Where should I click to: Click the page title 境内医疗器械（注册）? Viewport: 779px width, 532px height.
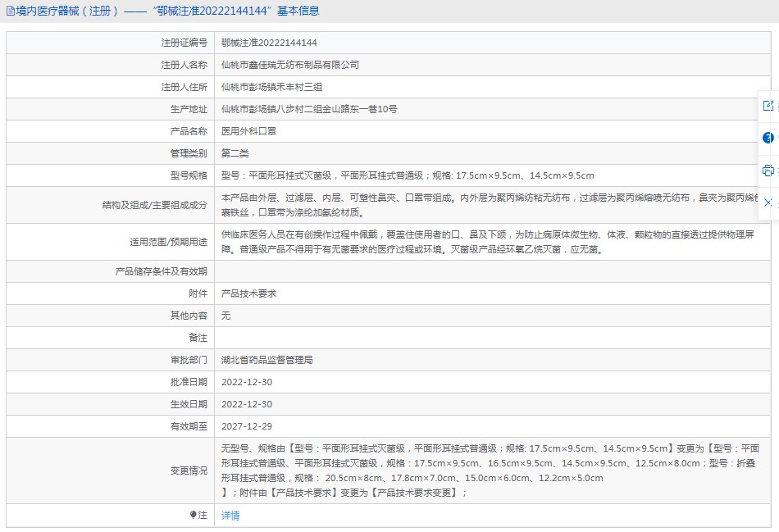(67, 11)
